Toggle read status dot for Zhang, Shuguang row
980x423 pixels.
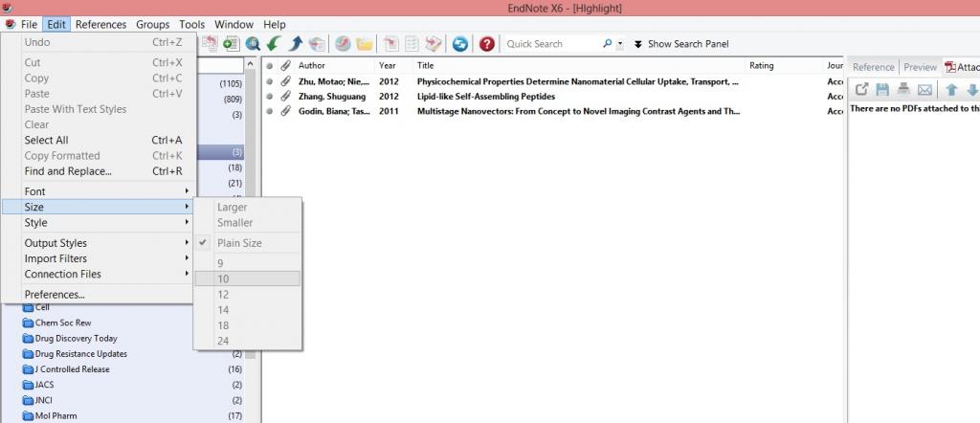coord(269,97)
